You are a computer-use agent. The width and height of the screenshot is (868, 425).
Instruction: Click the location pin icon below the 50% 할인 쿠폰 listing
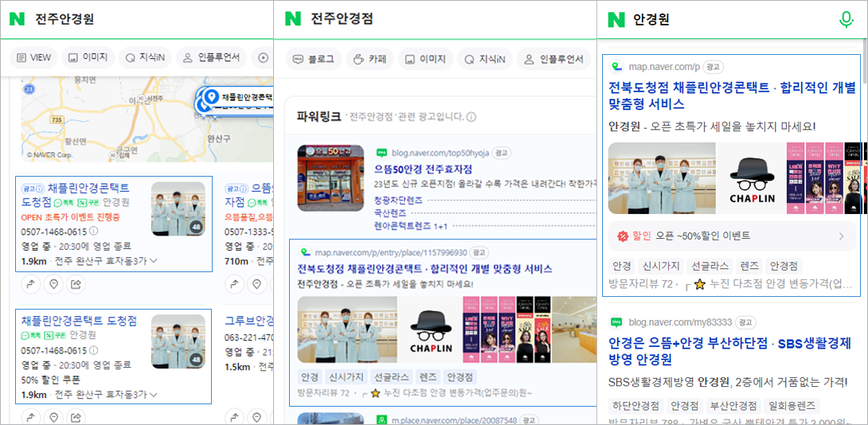[53, 417]
